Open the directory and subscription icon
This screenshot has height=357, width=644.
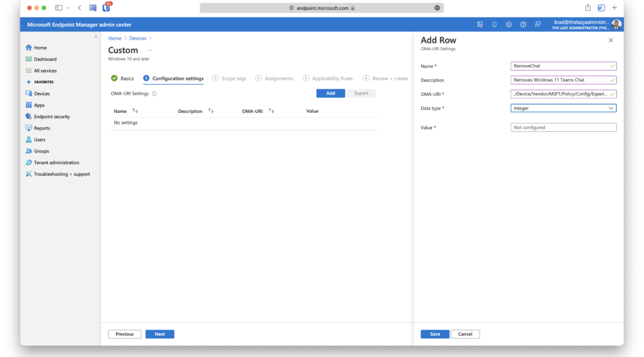480,25
